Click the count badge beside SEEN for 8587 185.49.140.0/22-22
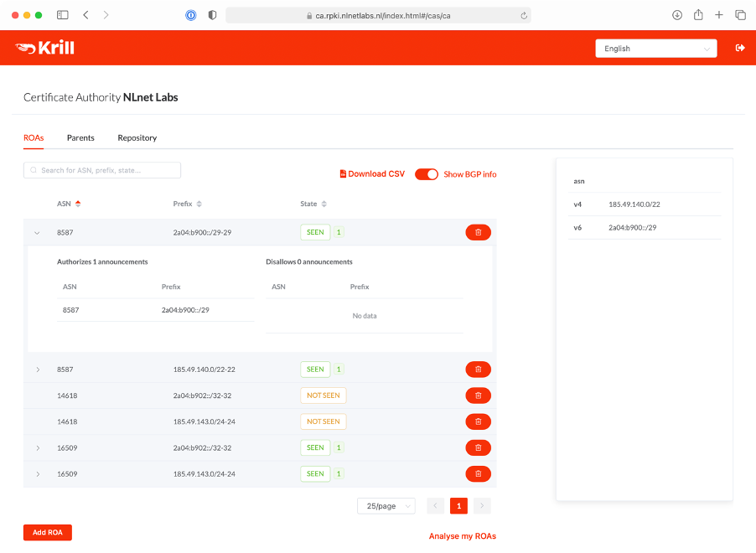 339,370
